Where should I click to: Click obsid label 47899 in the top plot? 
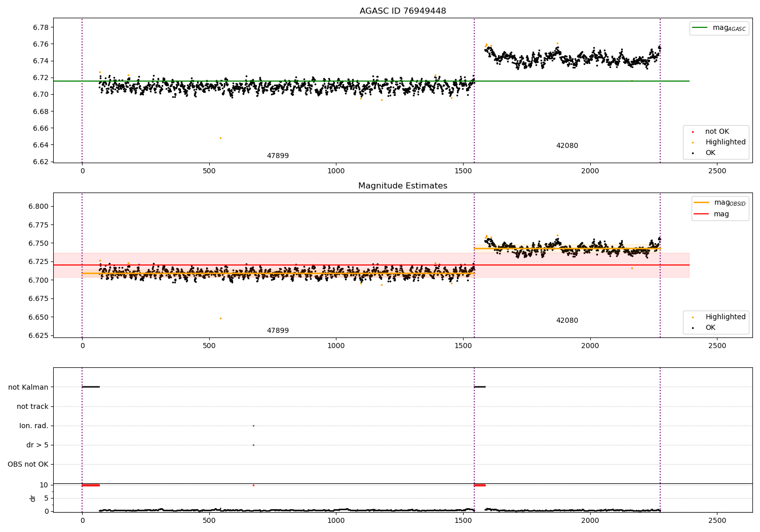pyautogui.click(x=278, y=156)
